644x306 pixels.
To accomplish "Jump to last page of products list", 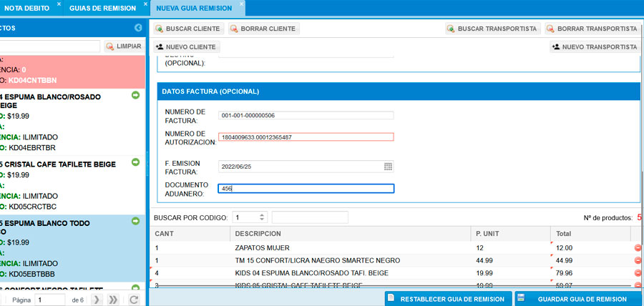I will click(112, 300).
